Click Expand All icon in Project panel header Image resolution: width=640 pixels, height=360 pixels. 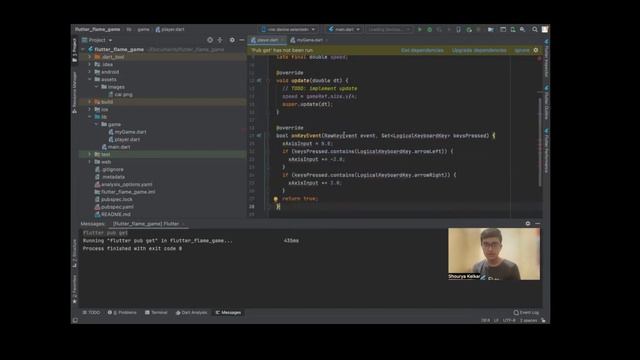[x=220, y=40]
